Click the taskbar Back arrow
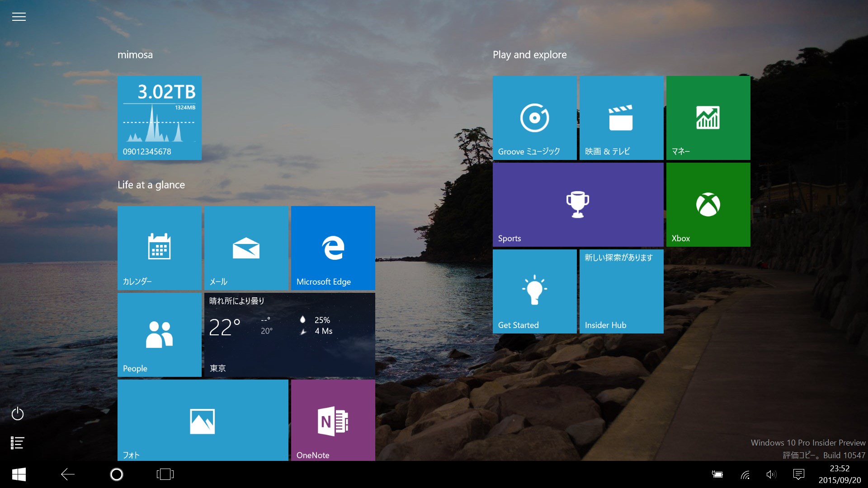Image resolution: width=868 pixels, height=488 pixels. click(68, 474)
